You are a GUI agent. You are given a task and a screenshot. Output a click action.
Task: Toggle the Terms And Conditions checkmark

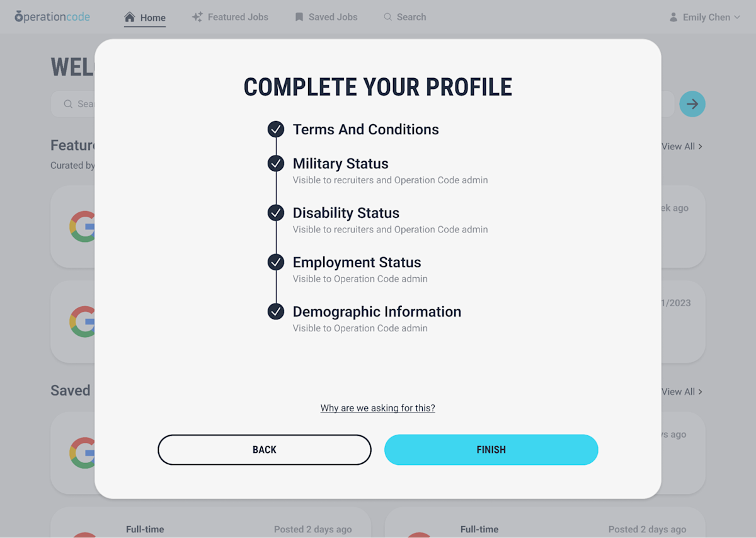tap(275, 129)
